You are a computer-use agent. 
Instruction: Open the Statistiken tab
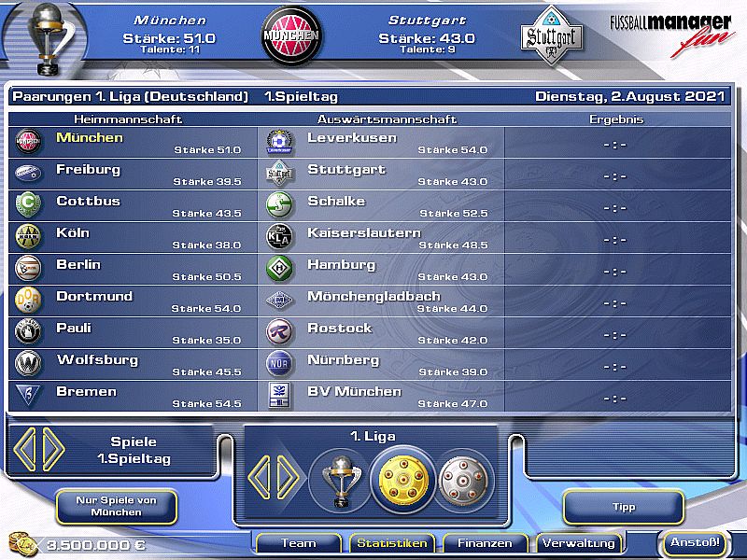click(392, 543)
